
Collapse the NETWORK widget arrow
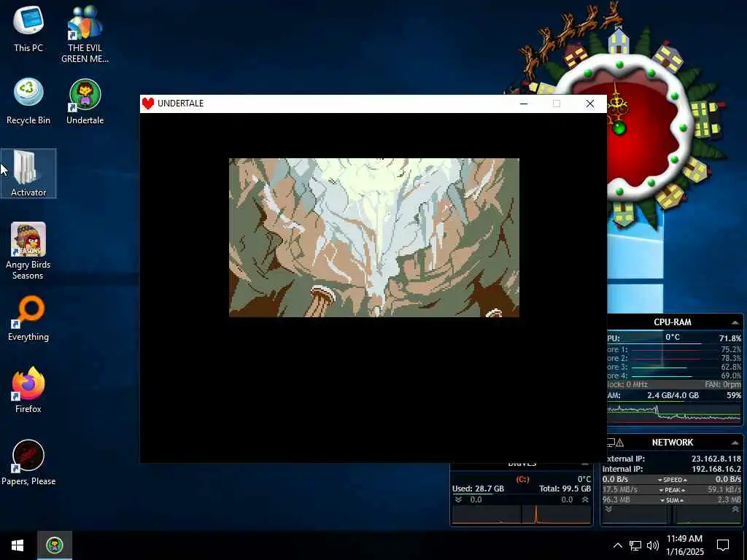pos(735,443)
